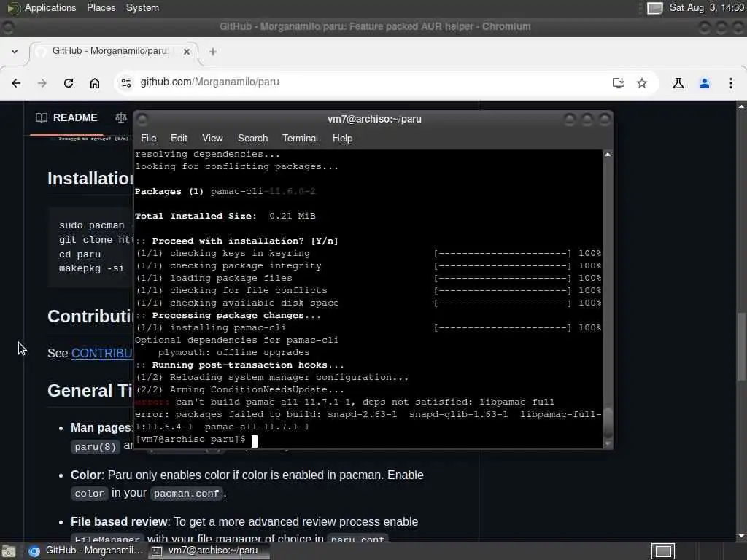The width and height of the screenshot is (747, 560).
Task: Open the terminal File menu
Action: tap(148, 138)
